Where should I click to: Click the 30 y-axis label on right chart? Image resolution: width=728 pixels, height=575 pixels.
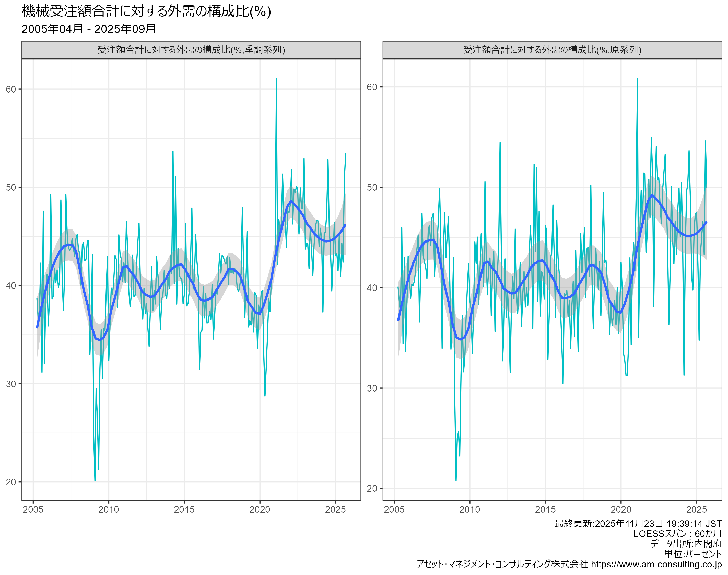coord(372,388)
